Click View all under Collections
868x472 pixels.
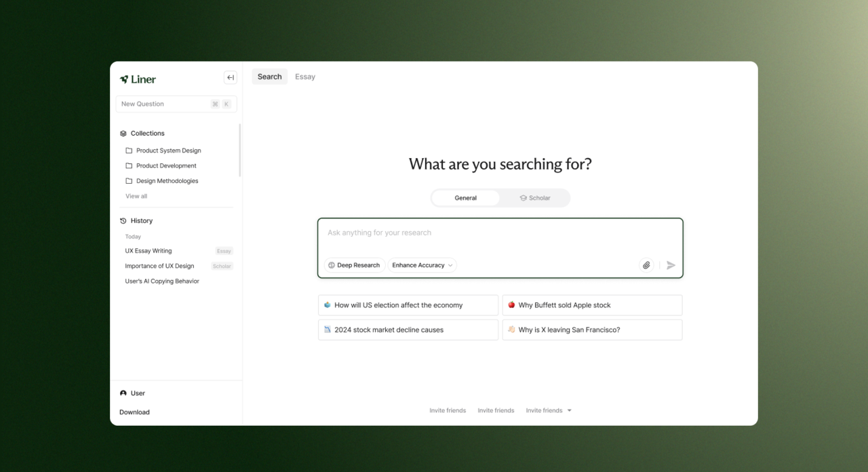[136, 196]
